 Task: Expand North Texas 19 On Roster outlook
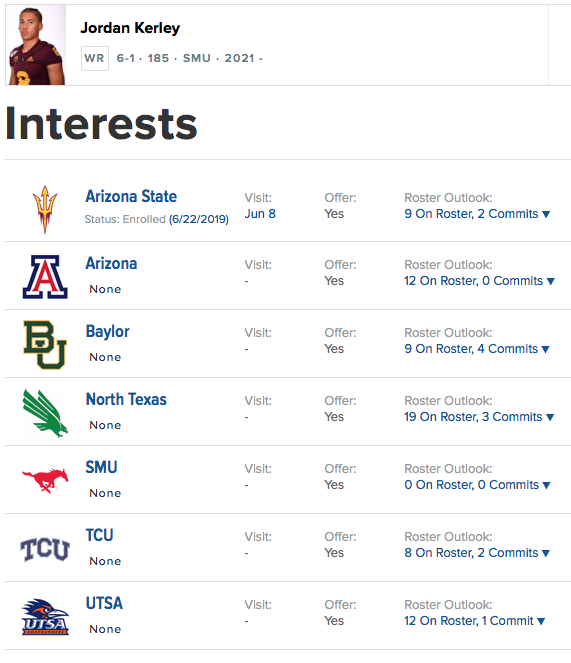pos(479,417)
